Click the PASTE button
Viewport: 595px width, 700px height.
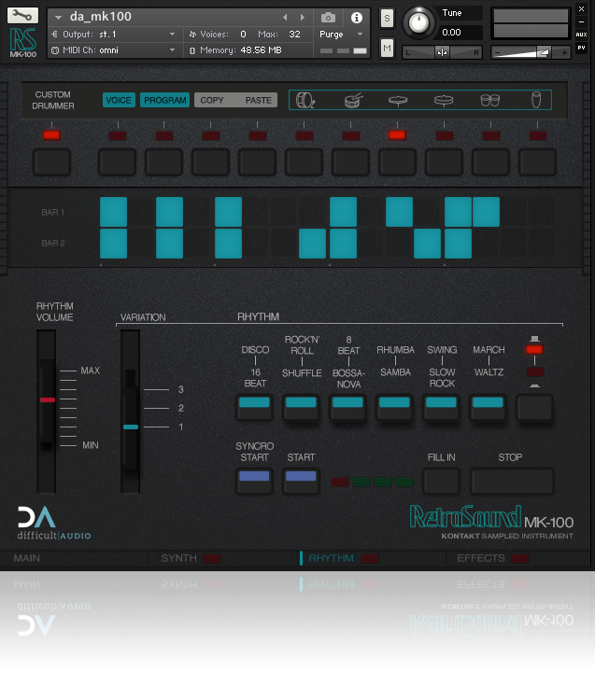point(258,100)
